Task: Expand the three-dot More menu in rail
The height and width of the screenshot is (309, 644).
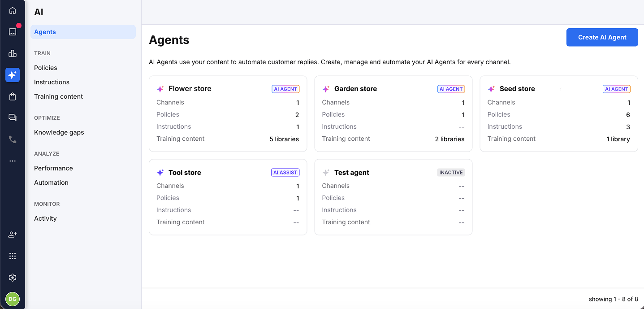Action: [13, 161]
